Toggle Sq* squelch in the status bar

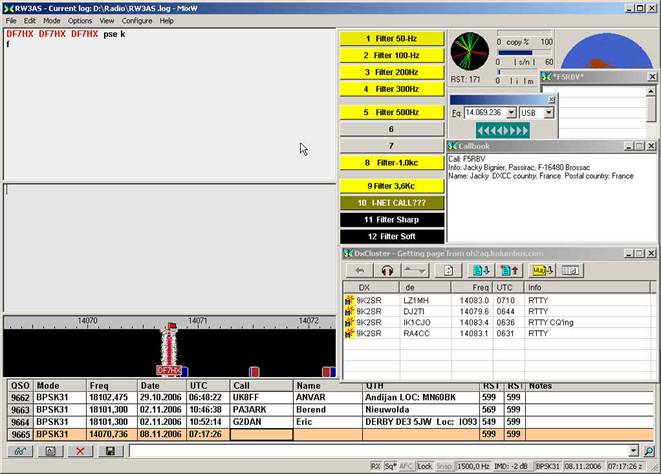tap(390, 466)
